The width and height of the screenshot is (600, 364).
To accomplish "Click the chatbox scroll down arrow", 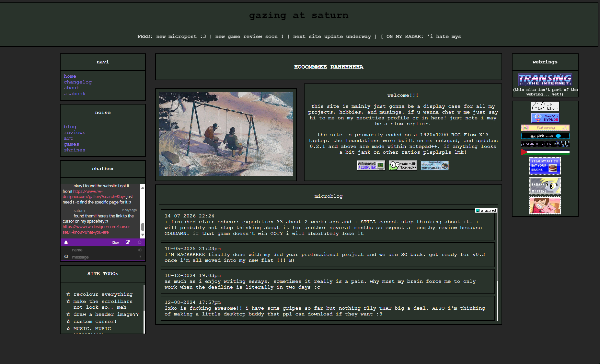I will (x=143, y=235).
